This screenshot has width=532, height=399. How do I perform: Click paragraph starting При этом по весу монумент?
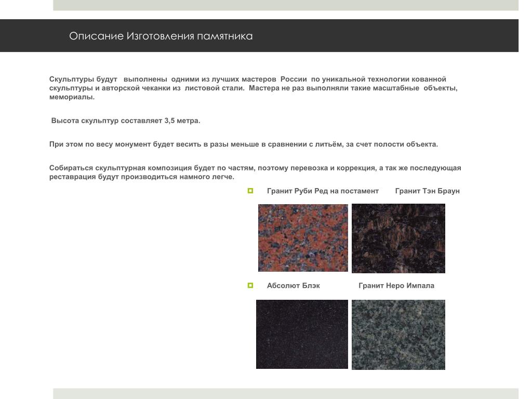pyautogui.click(x=244, y=144)
